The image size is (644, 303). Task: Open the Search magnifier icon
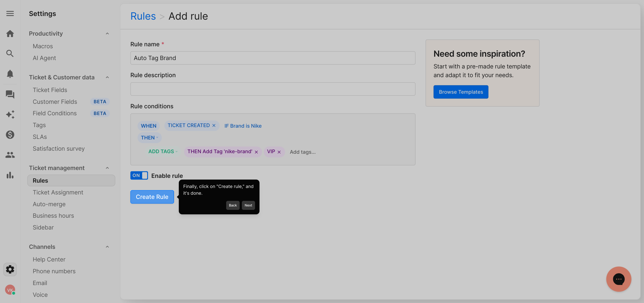[x=10, y=53]
